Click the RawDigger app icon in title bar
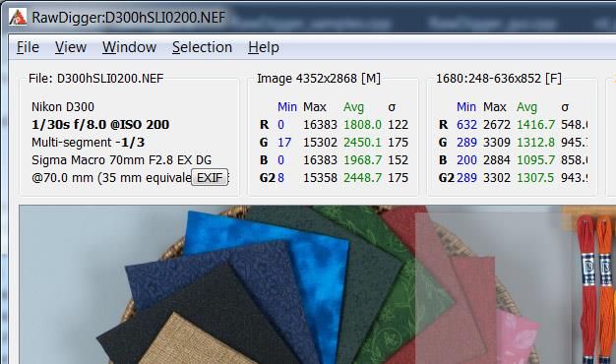The height and width of the screenshot is (364, 616). tap(18, 17)
